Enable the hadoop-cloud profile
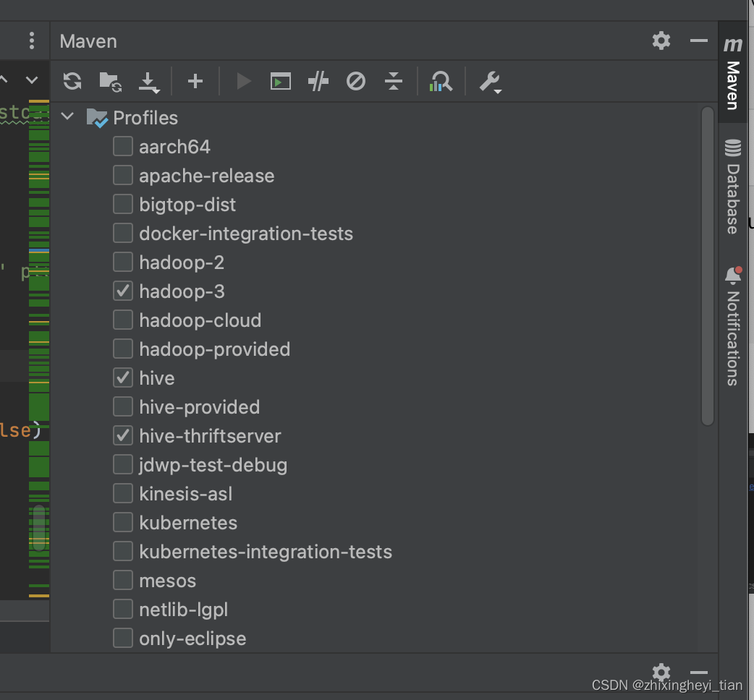This screenshot has height=700, width=754. [x=123, y=320]
